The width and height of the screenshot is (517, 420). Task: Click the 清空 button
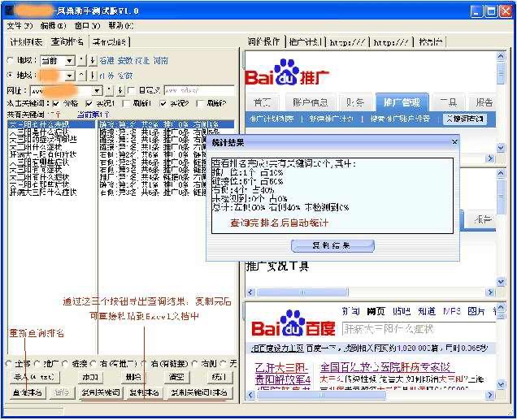(x=176, y=377)
